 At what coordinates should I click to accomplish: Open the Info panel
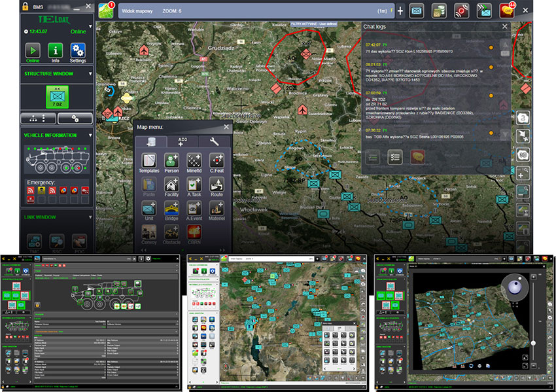56,50
